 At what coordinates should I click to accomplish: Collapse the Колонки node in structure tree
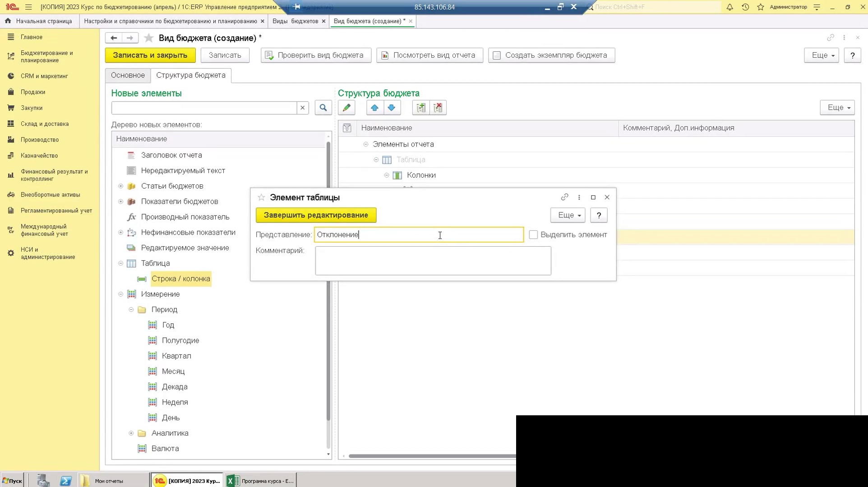(387, 175)
